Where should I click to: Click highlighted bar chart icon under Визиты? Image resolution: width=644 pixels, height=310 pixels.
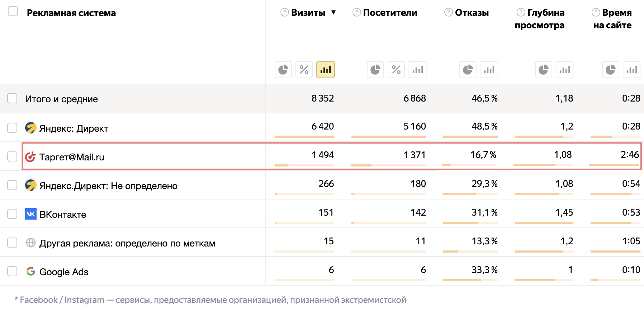click(x=326, y=70)
